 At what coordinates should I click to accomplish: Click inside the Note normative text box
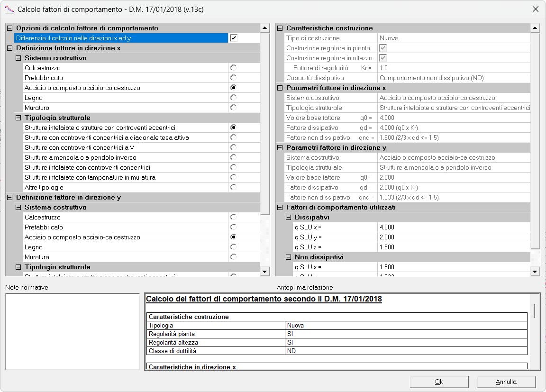click(73, 331)
